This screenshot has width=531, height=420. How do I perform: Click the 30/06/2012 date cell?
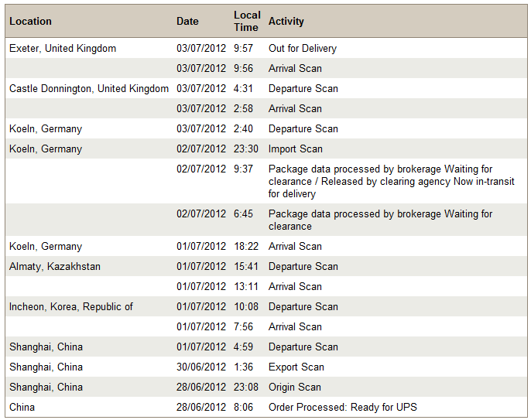pos(201,367)
